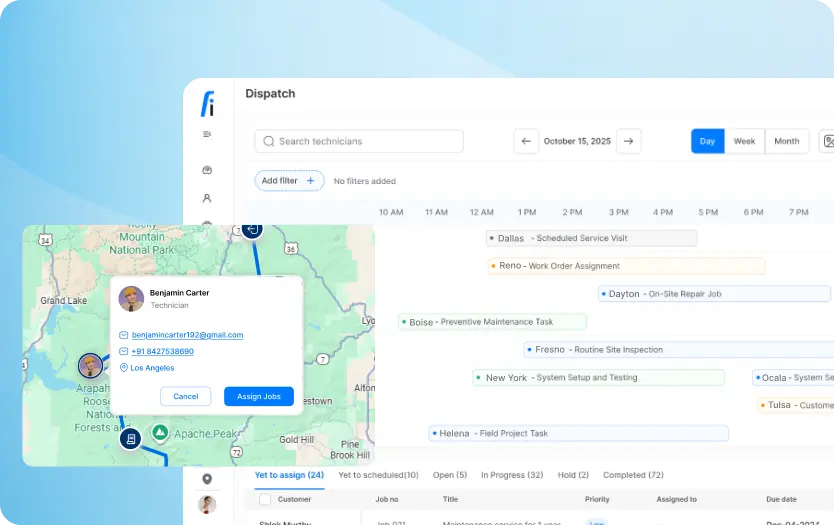Open the user profile sidebar icon
Screen dimensions: 834x525
pos(207,198)
